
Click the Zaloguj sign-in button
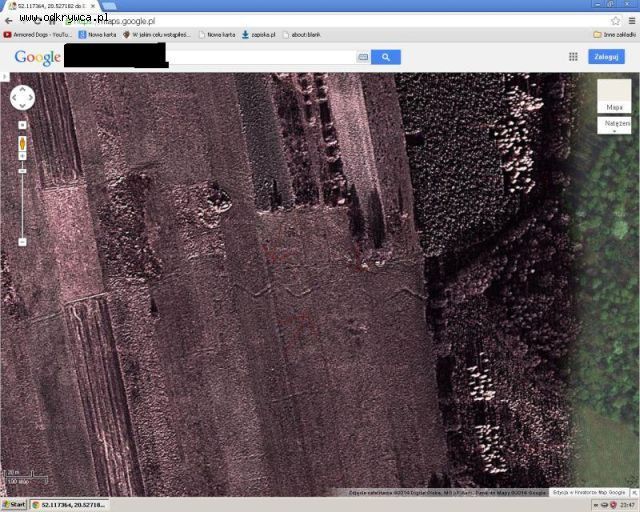[606, 57]
